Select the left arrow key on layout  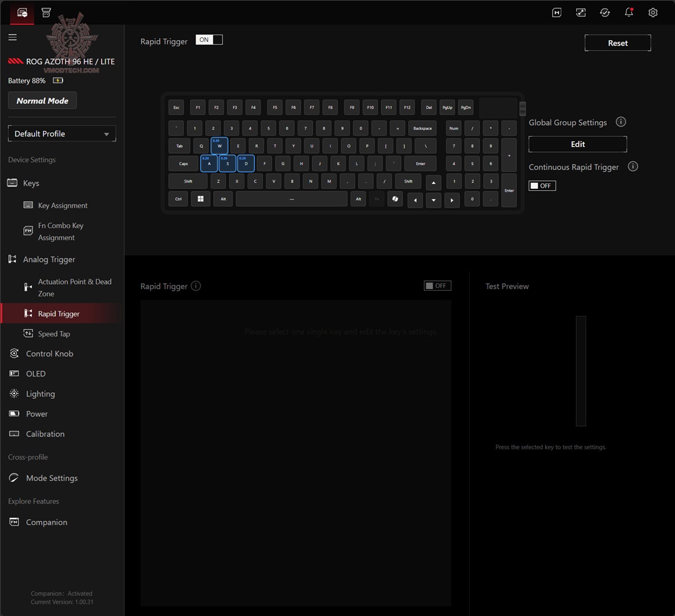pyautogui.click(x=415, y=200)
